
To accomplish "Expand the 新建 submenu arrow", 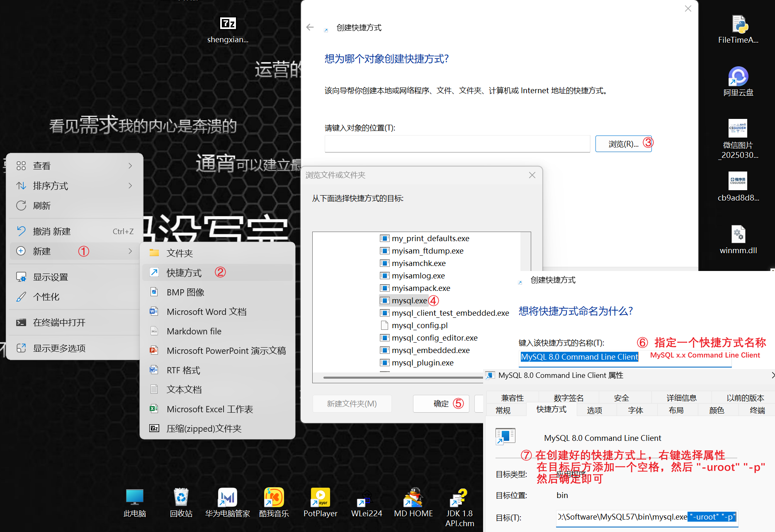I will pyautogui.click(x=130, y=251).
